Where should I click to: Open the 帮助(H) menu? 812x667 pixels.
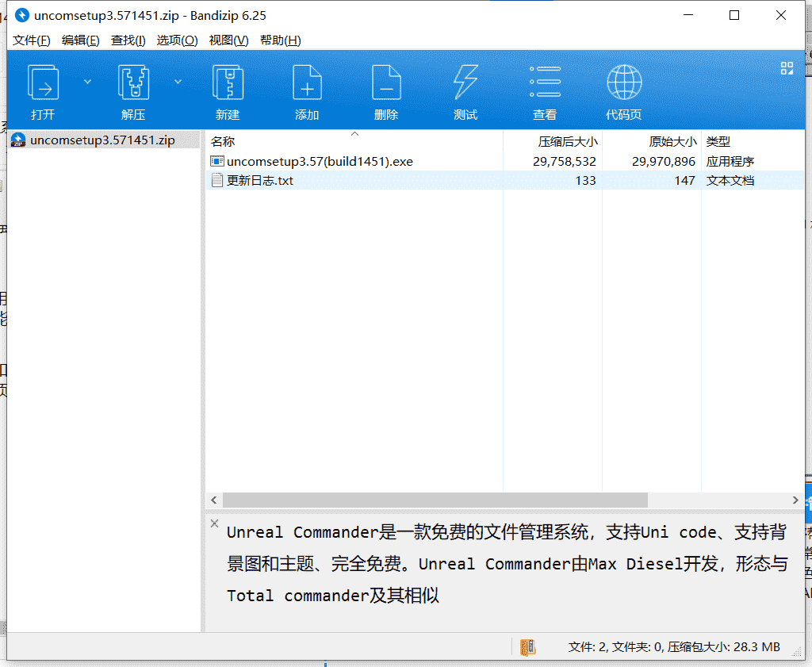click(x=280, y=40)
